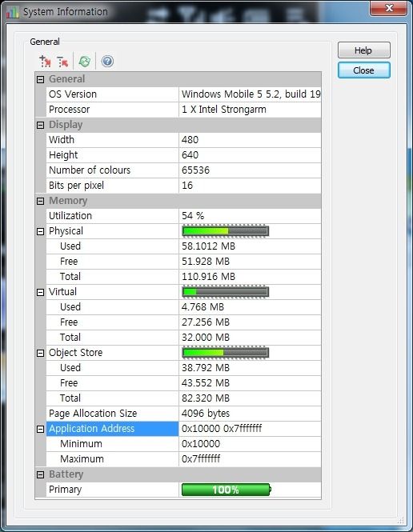Click the Windows Mobile 5 5.2 value

pyautogui.click(x=251, y=94)
